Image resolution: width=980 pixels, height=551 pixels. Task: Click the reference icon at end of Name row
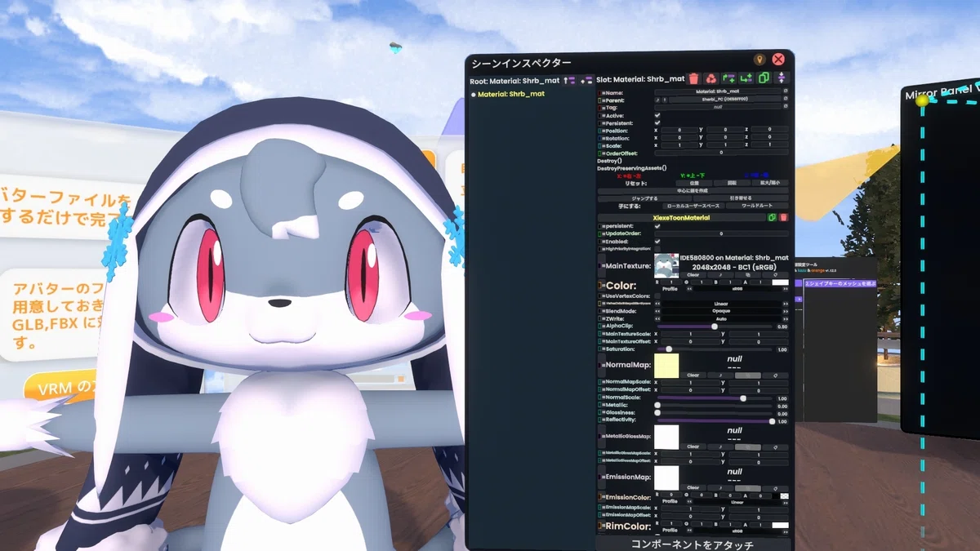(x=786, y=91)
